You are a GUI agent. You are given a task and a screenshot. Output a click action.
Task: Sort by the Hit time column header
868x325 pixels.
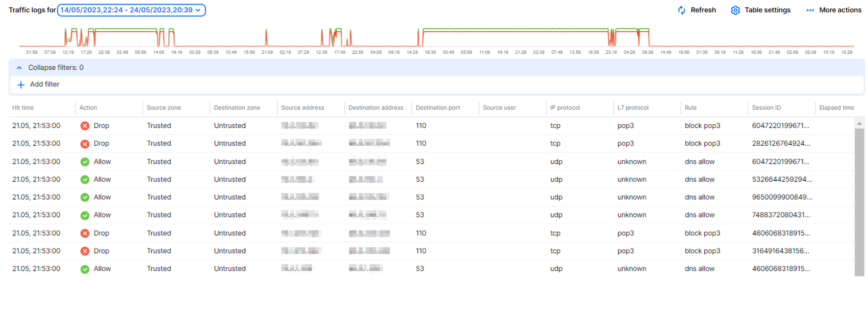tap(23, 108)
